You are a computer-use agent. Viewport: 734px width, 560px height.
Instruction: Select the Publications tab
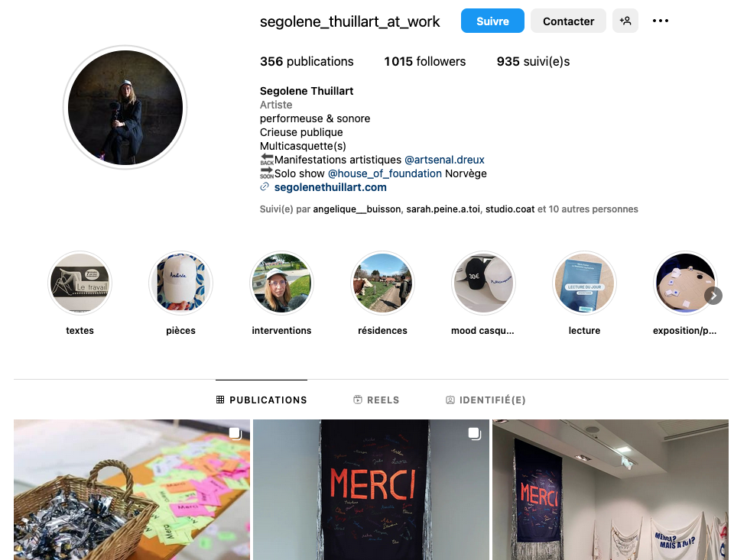pos(261,400)
